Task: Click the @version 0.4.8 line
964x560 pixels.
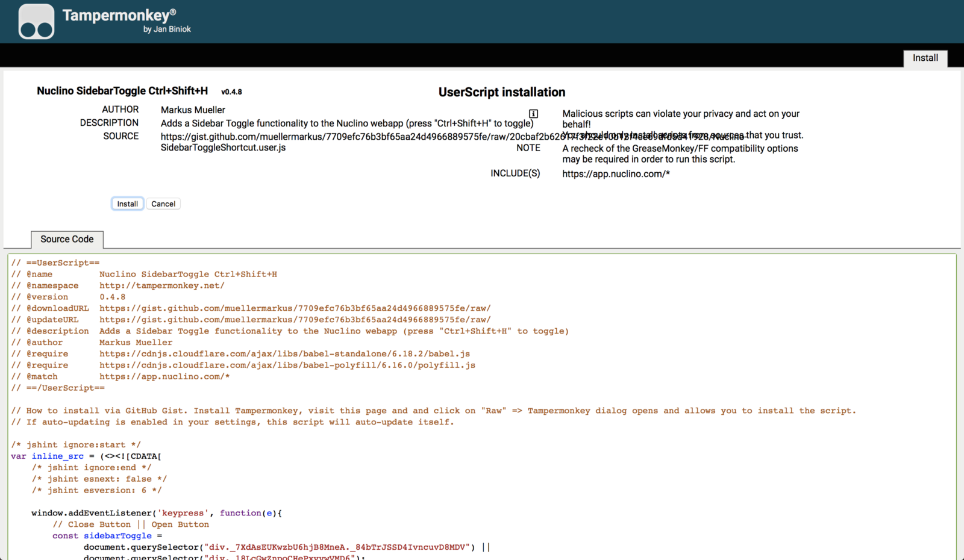Action: (x=68, y=297)
